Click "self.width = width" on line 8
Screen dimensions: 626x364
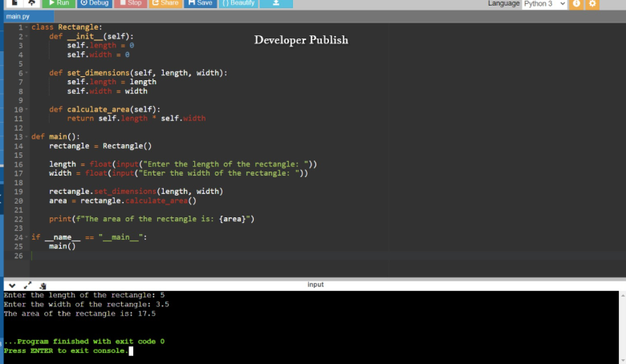(x=107, y=91)
